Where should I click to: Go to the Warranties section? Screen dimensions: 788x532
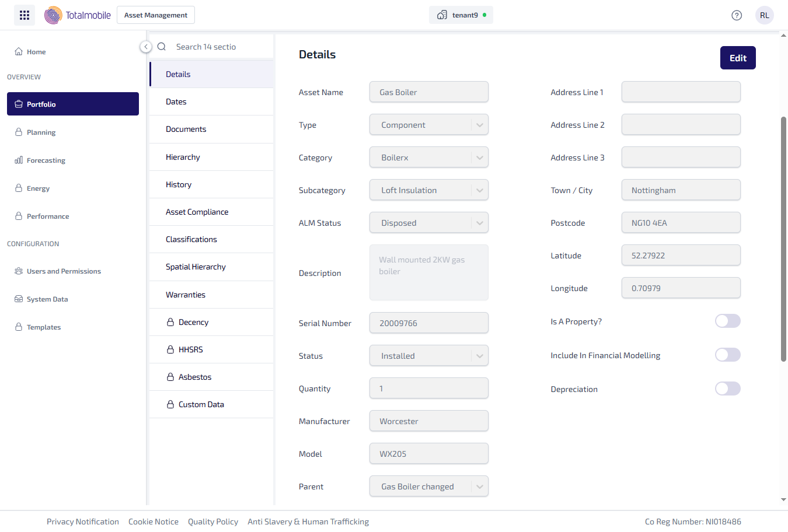coord(186,295)
